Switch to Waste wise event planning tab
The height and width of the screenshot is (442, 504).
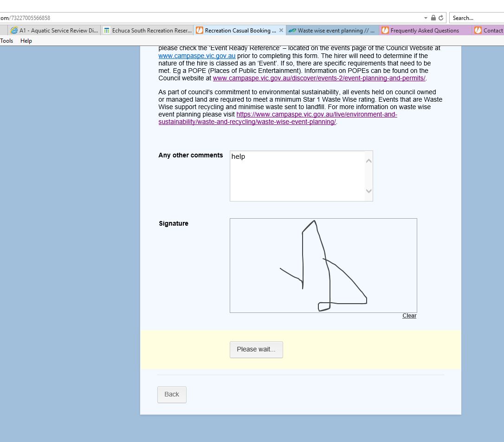point(332,31)
